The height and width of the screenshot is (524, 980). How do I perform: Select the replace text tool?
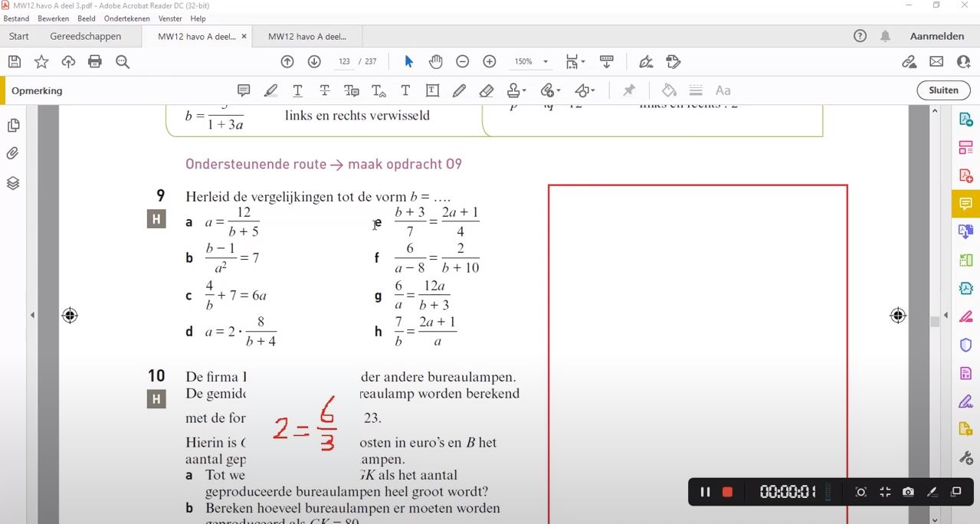352,90
